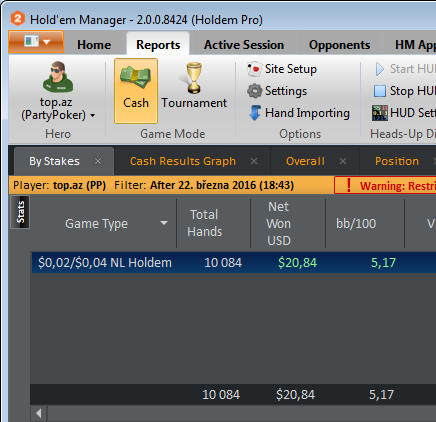
Task: Click Start HUD label
Action: point(413,69)
